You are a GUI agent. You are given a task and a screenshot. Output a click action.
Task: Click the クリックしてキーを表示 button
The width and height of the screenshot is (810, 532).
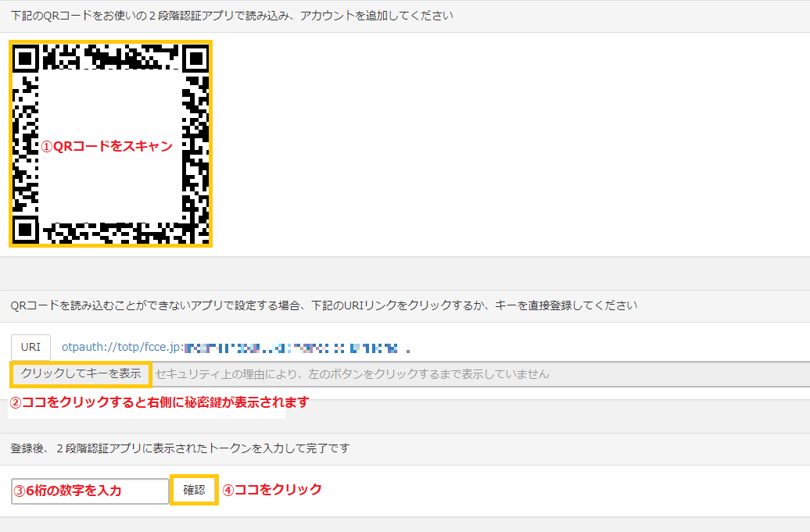(81, 374)
